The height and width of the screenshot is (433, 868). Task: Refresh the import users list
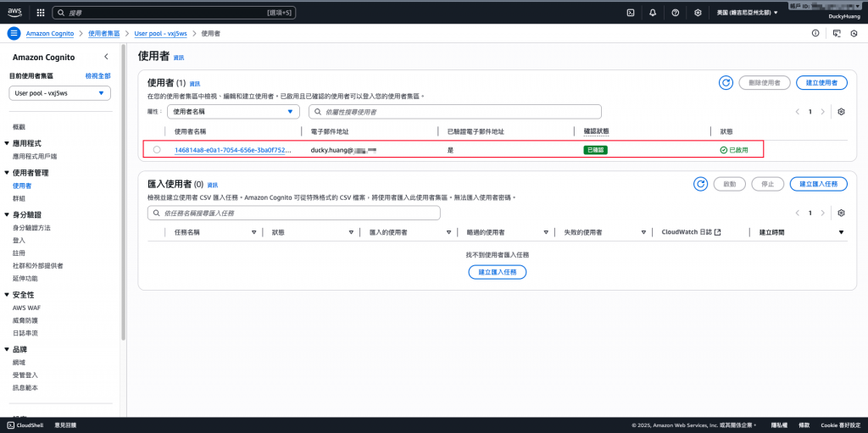(x=701, y=184)
